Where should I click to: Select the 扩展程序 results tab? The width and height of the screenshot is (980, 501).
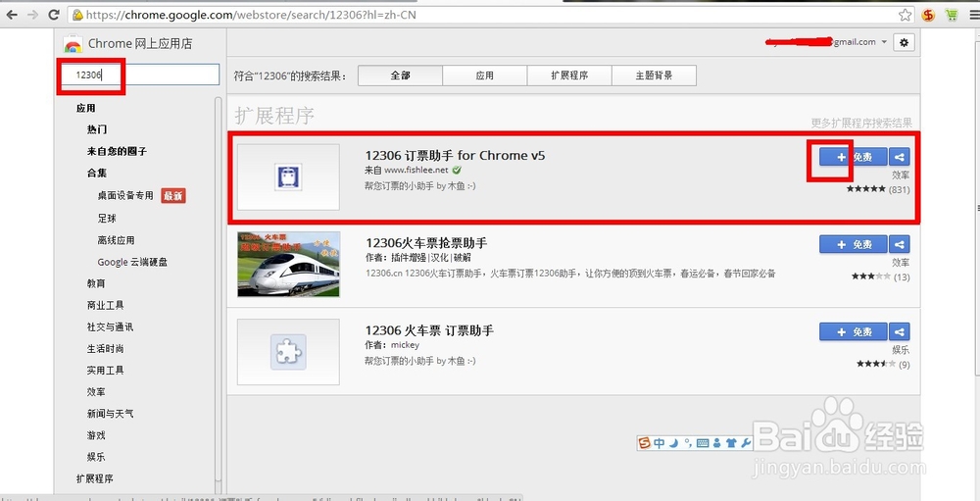tap(569, 75)
